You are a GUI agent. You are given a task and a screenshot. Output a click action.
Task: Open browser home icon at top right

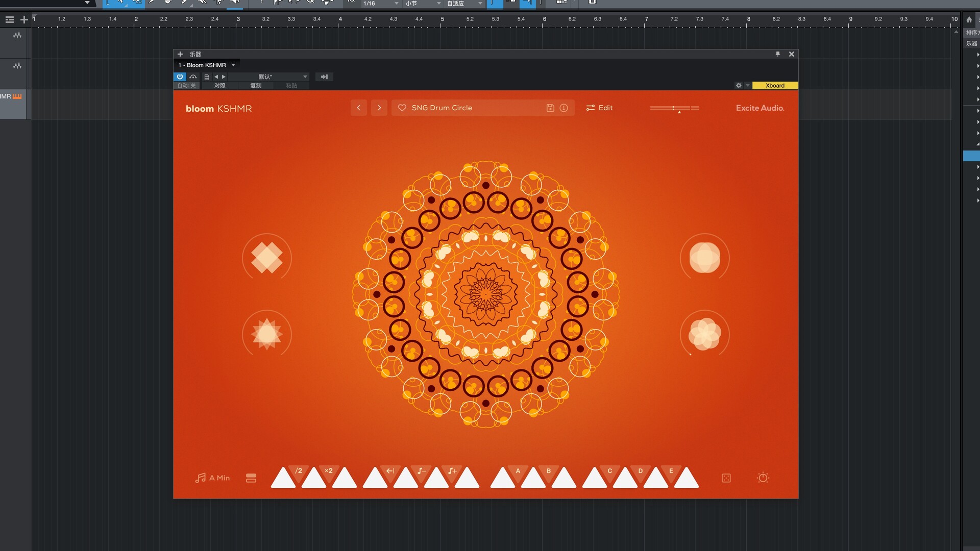coord(969,19)
